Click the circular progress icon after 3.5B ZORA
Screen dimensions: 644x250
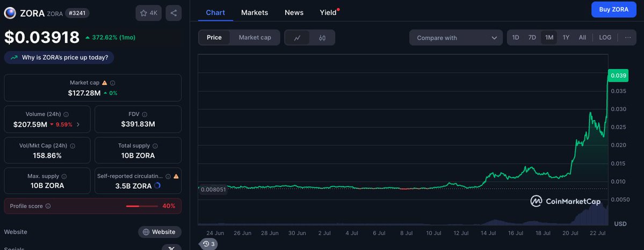[x=157, y=186]
